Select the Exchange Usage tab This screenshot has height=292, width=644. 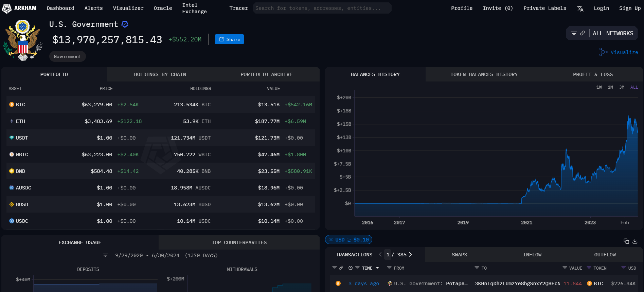[x=80, y=242]
